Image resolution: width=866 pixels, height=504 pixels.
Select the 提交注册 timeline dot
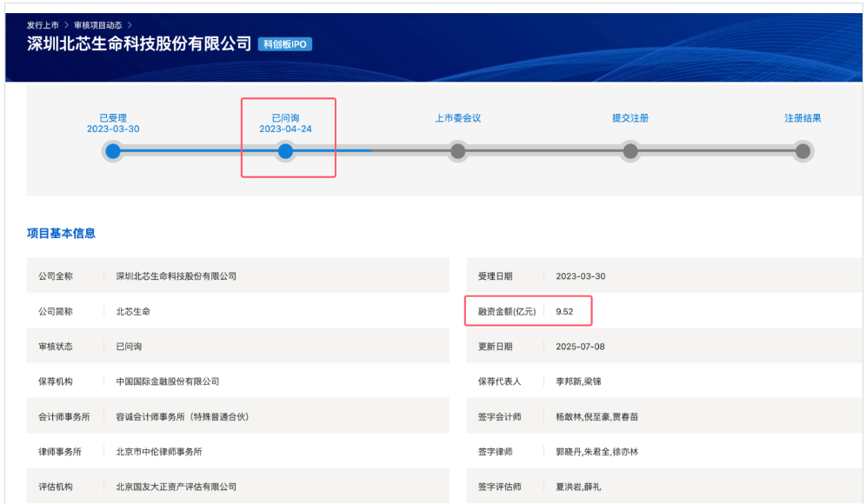(x=630, y=151)
